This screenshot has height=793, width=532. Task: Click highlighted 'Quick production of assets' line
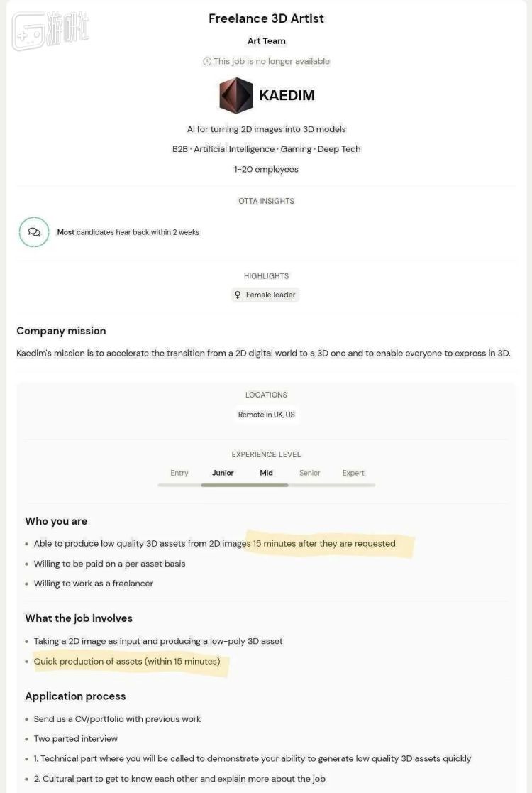(127, 662)
